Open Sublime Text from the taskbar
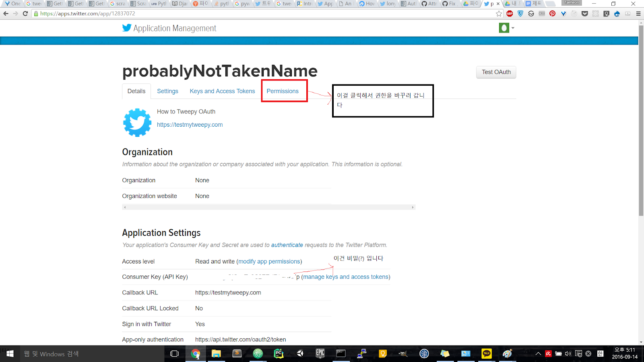 [237, 354]
